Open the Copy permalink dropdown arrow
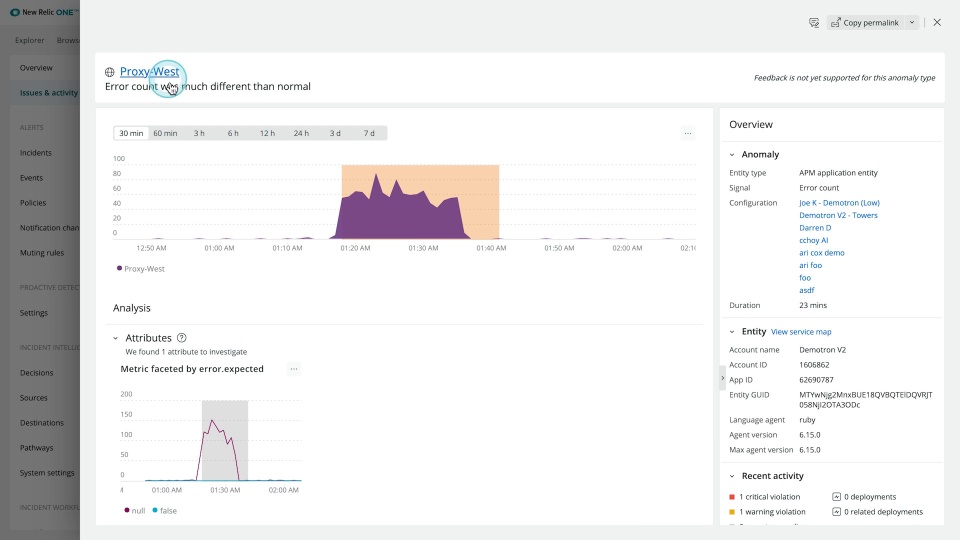The image size is (960, 540). (912, 23)
